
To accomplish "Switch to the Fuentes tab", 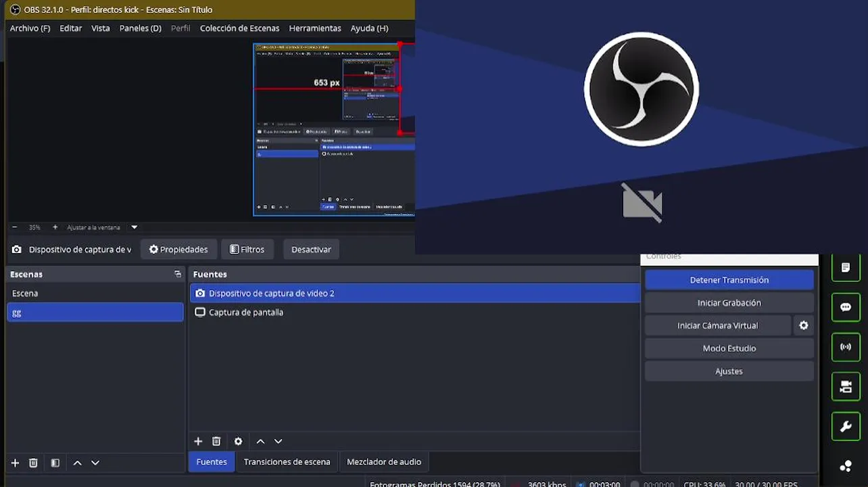I will (212, 462).
